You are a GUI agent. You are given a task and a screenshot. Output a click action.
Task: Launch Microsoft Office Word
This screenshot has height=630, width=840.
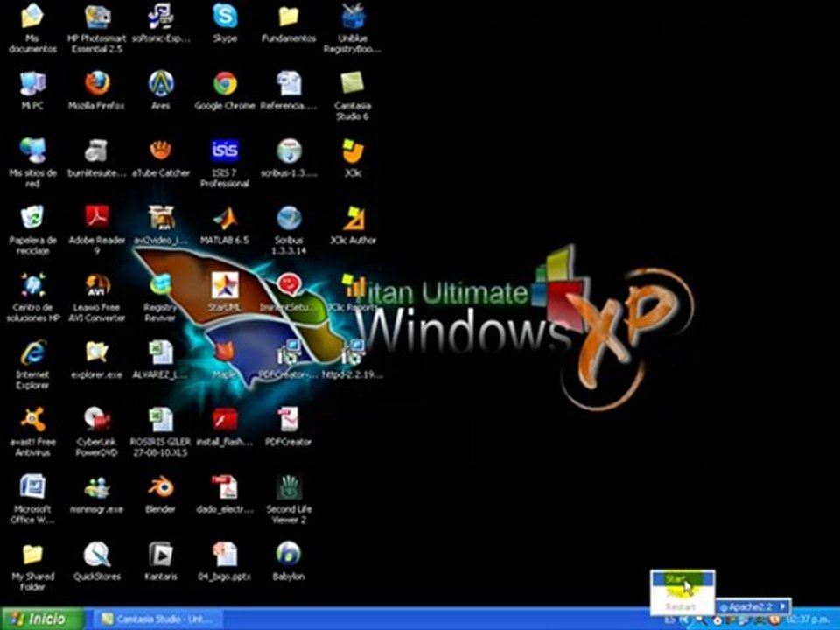tap(32, 500)
